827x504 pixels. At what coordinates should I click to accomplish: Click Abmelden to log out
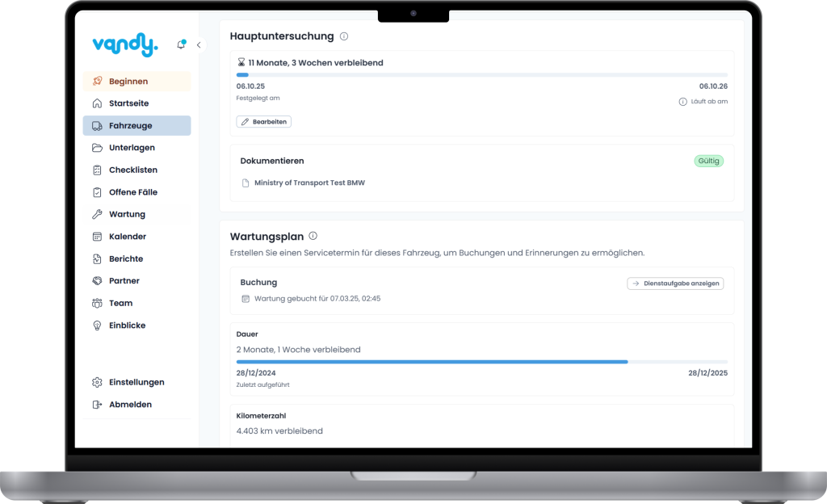(x=130, y=405)
